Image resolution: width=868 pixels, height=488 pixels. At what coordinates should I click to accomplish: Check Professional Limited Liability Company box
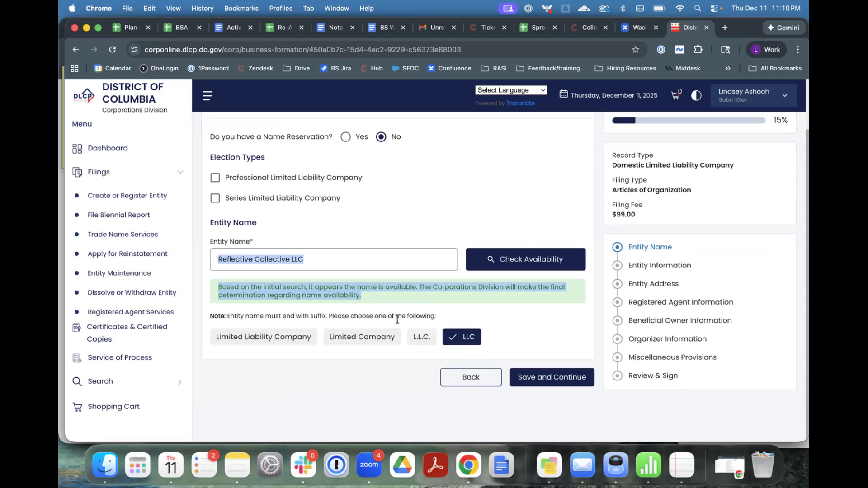click(x=215, y=178)
